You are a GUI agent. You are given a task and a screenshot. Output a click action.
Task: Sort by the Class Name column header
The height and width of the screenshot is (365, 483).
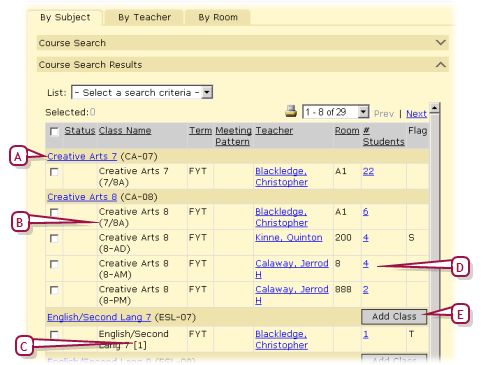pyautogui.click(x=125, y=130)
